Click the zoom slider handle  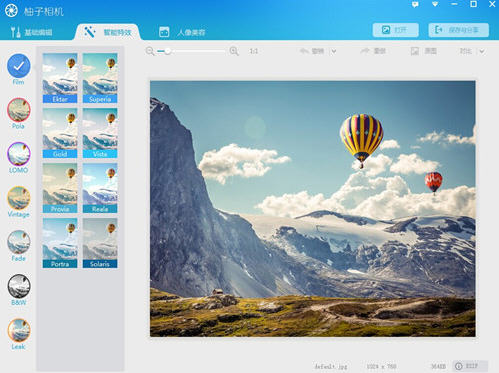pos(168,51)
